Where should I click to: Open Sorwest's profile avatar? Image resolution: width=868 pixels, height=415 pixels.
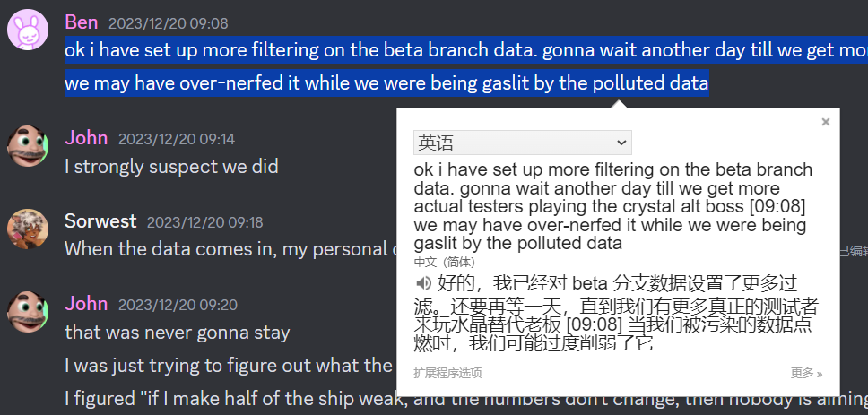pos(28,229)
